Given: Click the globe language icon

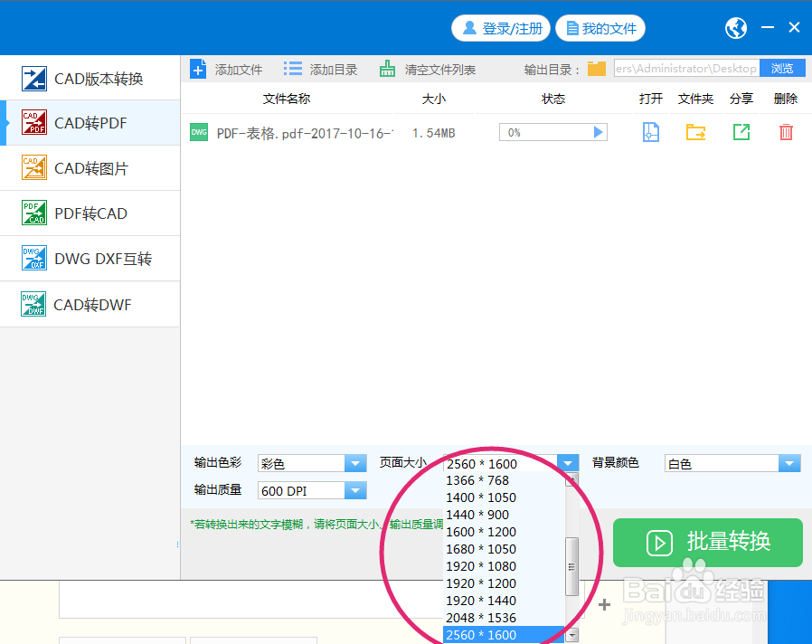Looking at the screenshot, I should click(735, 27).
